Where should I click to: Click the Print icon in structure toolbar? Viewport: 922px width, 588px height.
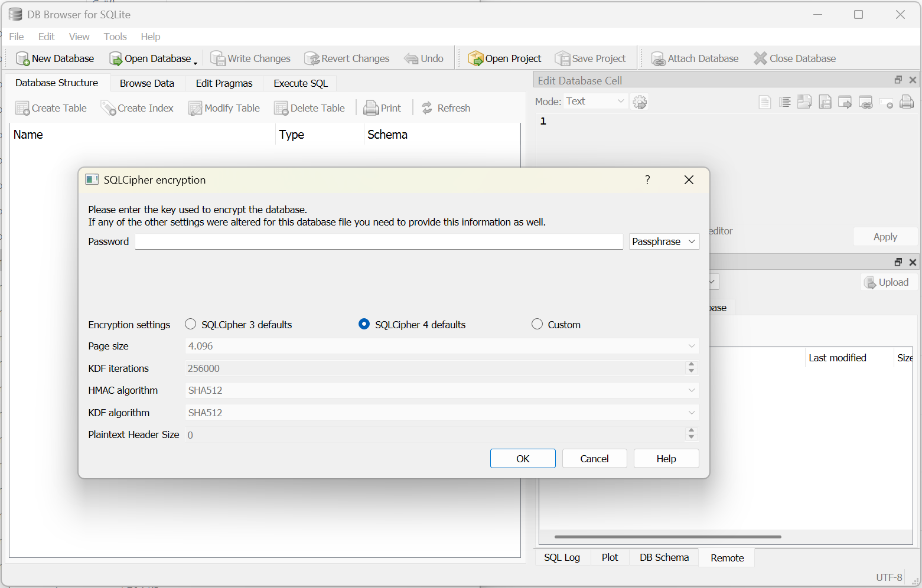point(371,108)
